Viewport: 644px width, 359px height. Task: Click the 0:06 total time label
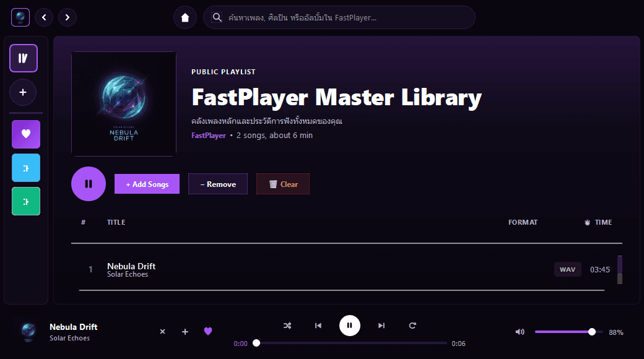point(458,344)
